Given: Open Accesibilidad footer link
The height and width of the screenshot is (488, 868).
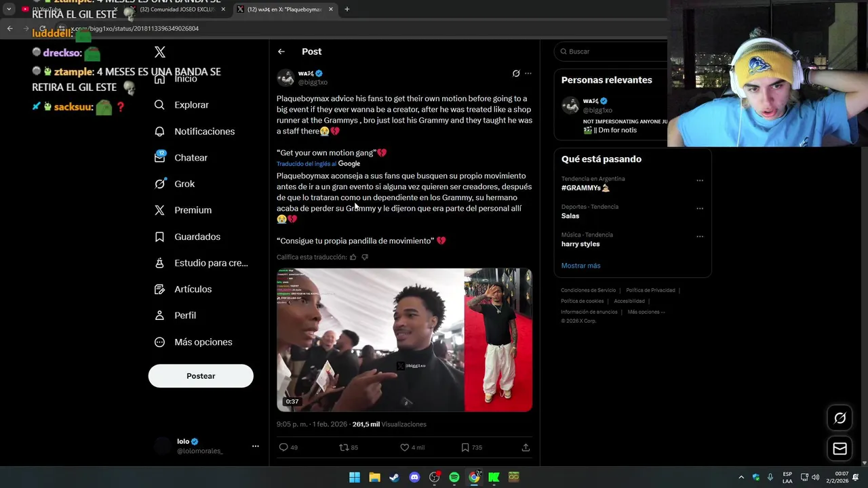Looking at the screenshot, I should click(629, 301).
